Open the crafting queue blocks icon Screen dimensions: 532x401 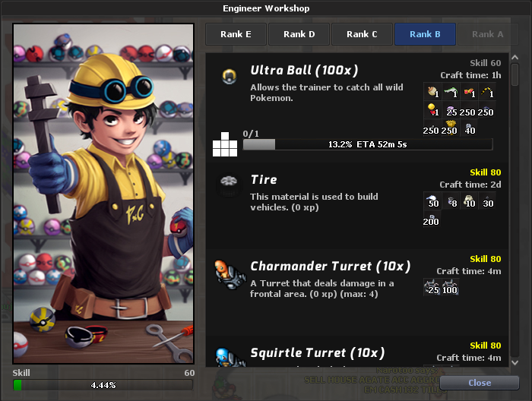[x=225, y=144]
